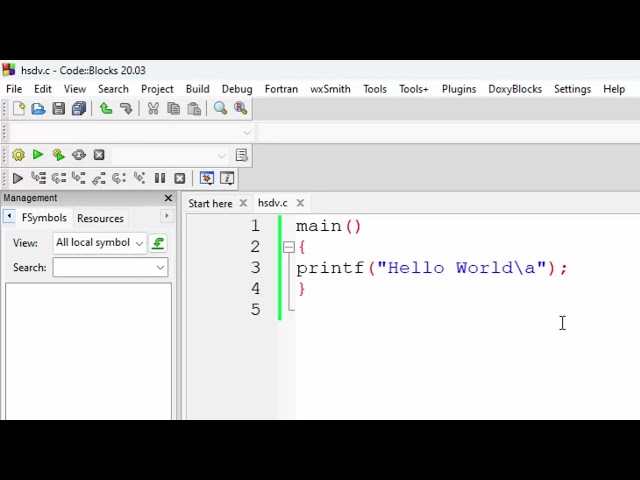Click the Paste clipboard icon
Screen dimensions: 640x480
pyautogui.click(x=194, y=109)
